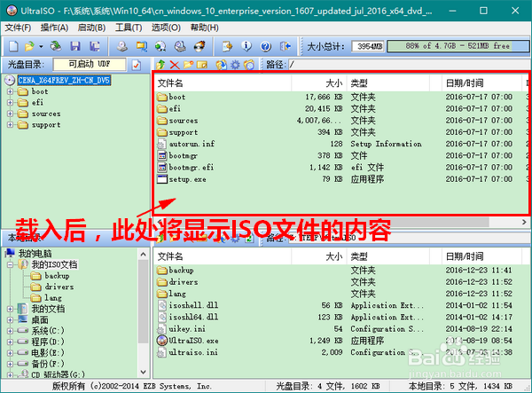Open the 选项(O) menu
The width and height of the screenshot is (532, 393).
[166, 28]
